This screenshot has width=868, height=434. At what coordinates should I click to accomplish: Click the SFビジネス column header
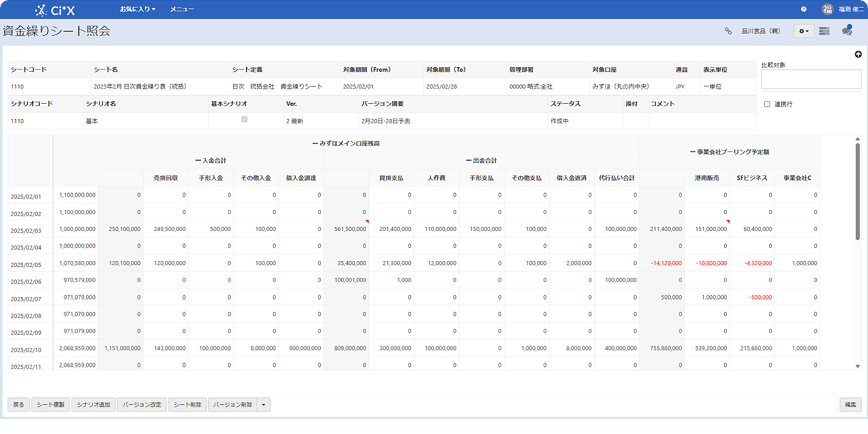point(752,178)
